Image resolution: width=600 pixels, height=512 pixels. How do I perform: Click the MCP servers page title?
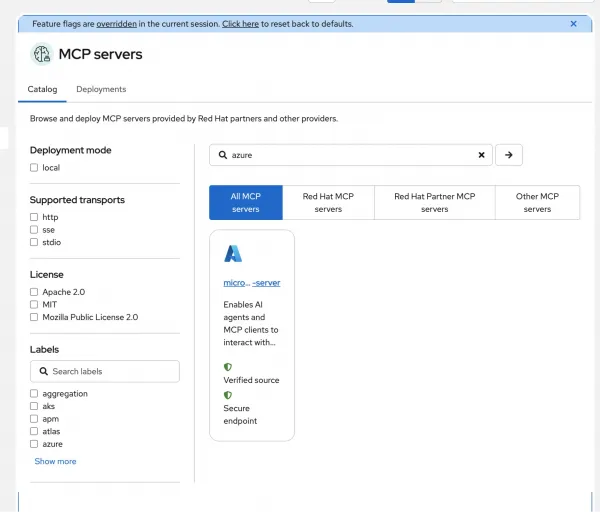point(100,54)
